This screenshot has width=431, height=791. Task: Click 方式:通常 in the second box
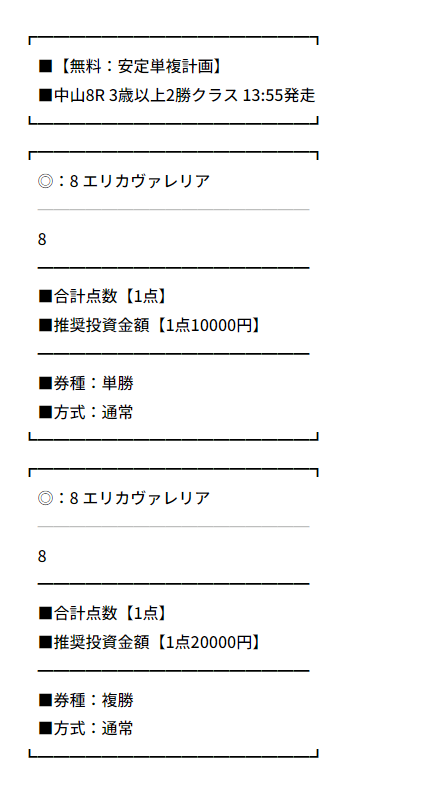click(86, 728)
